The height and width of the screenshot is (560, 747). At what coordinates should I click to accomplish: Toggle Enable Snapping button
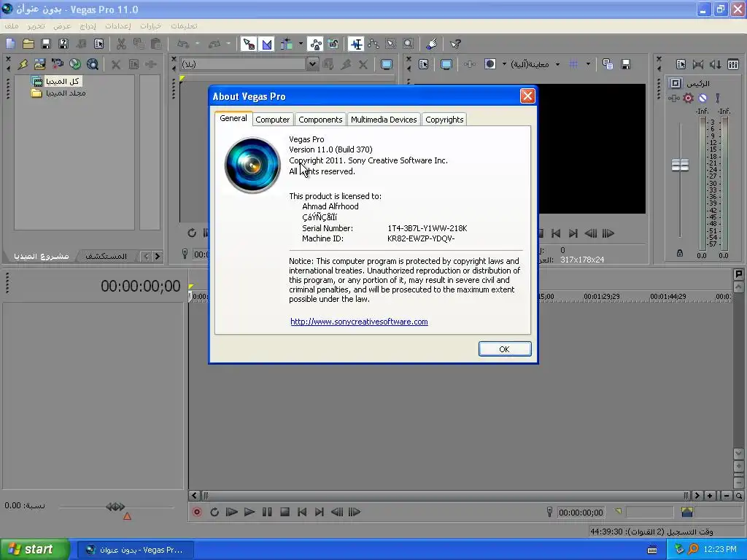pyautogui.click(x=248, y=44)
